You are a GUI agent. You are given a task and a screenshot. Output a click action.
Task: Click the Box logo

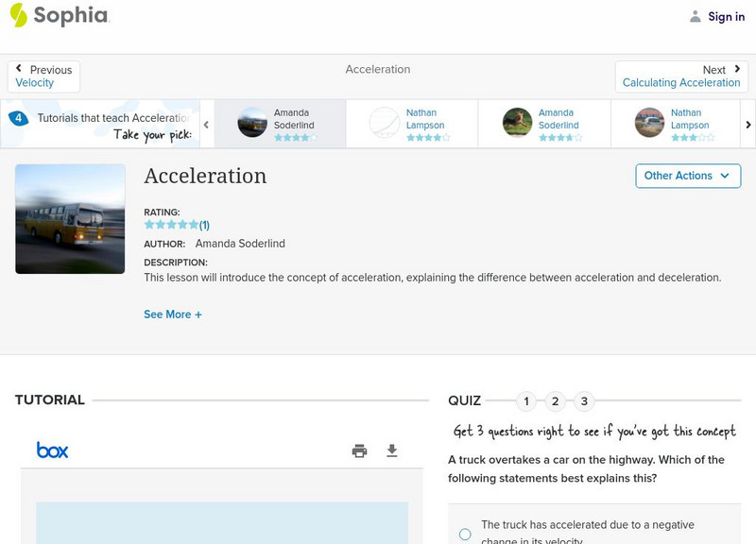(53, 450)
